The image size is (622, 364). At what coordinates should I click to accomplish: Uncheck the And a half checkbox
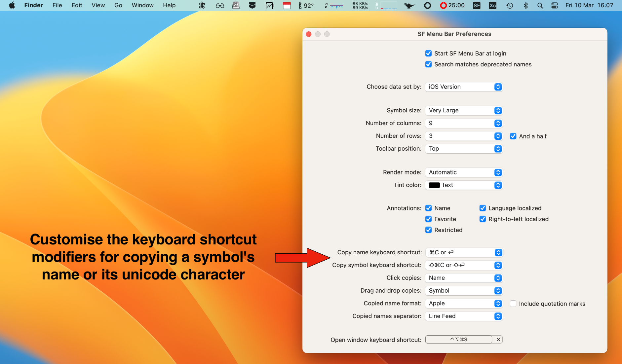tap(513, 136)
